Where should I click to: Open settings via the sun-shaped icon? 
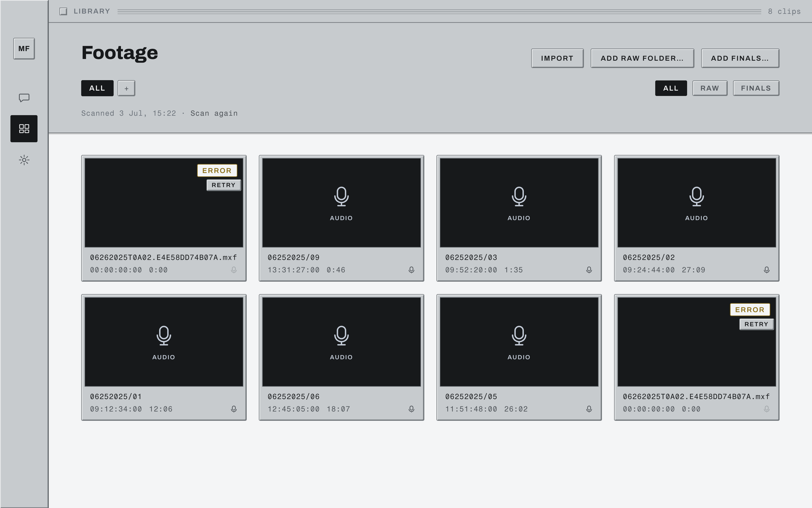point(24,160)
